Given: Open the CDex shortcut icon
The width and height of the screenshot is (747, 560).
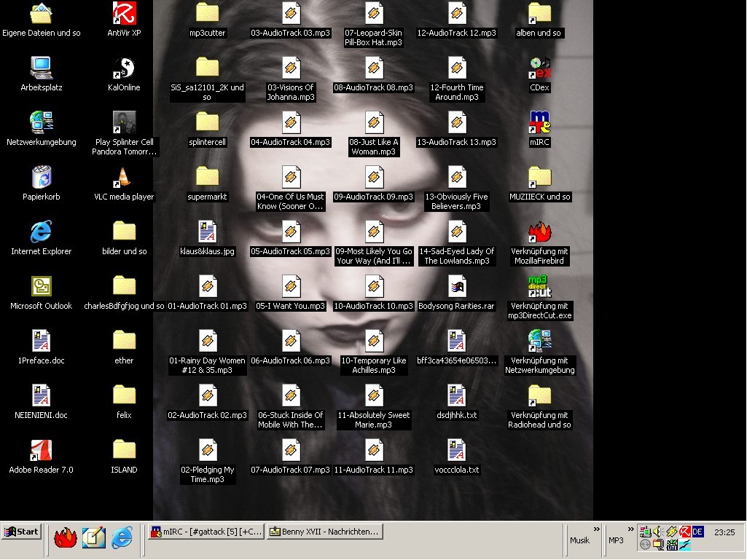Looking at the screenshot, I should click(x=539, y=68).
